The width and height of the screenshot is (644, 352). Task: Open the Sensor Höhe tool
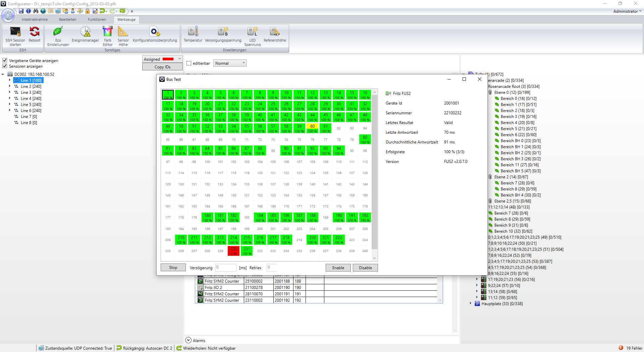point(123,36)
